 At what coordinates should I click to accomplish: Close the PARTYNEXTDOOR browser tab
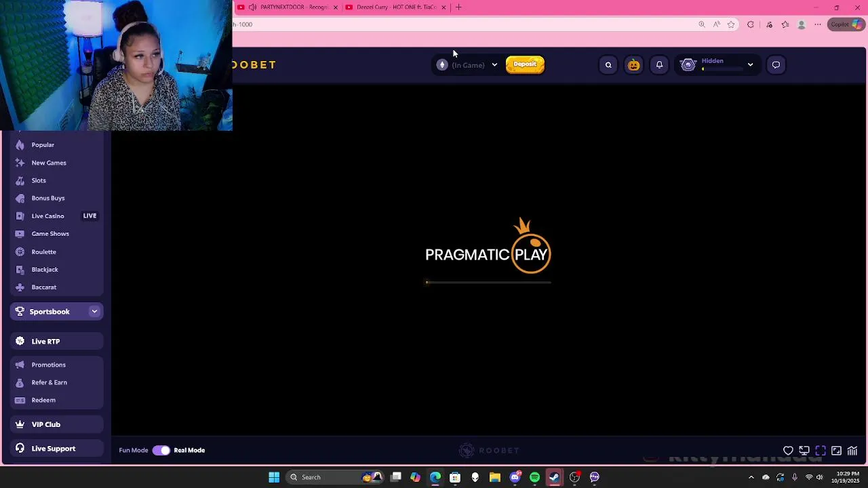(x=335, y=7)
